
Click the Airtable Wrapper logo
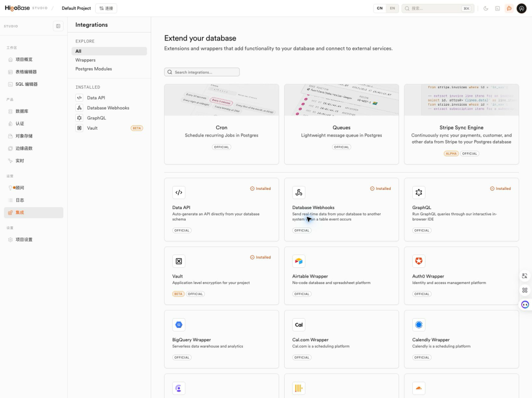pos(299,261)
